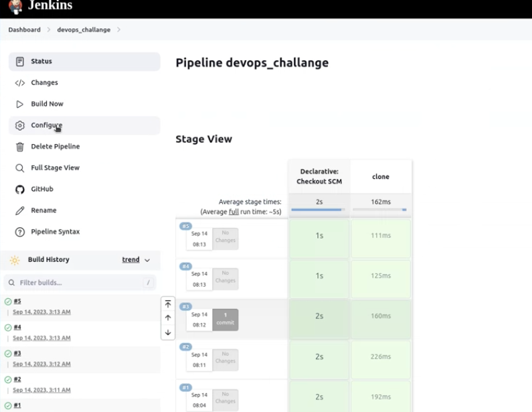Click the Build Now play icon
Viewport: 532px width, 412px height.
(x=19, y=104)
